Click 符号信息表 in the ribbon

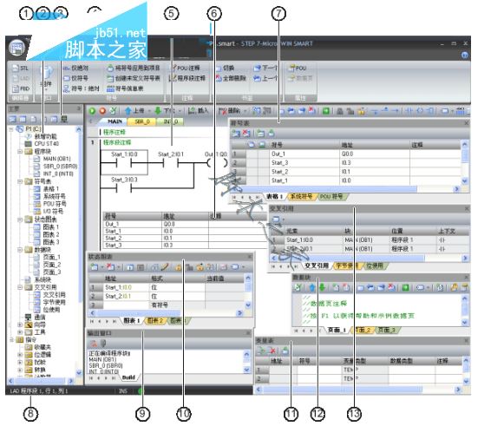click(x=125, y=88)
